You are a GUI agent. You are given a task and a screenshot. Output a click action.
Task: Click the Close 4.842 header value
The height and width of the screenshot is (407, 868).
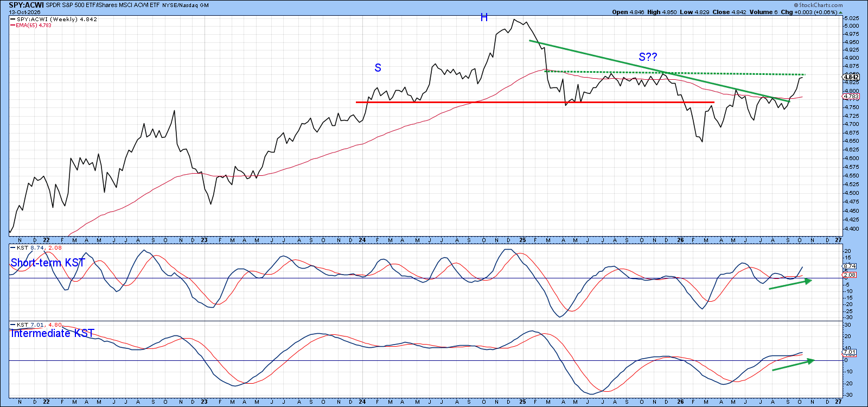tap(729, 12)
